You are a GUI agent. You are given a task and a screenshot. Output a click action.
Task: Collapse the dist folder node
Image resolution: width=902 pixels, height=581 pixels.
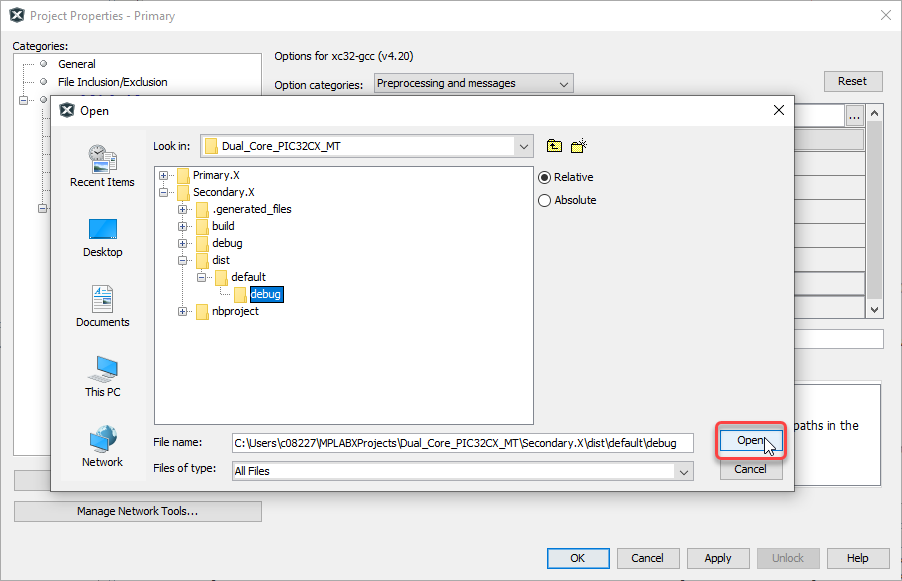pyautogui.click(x=182, y=261)
